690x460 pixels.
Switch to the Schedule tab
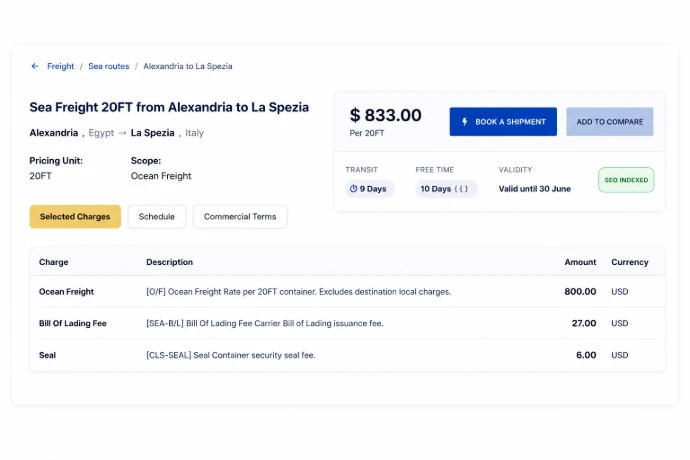coord(157,217)
